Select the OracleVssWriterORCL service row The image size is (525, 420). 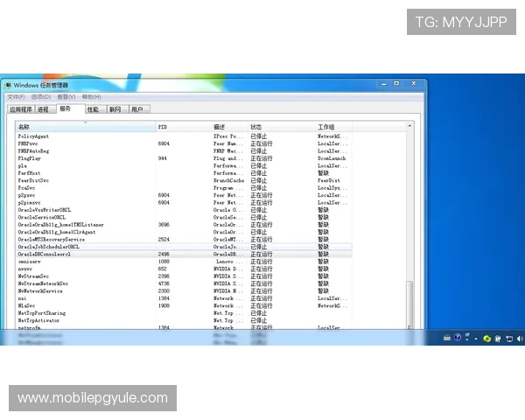(x=184, y=210)
